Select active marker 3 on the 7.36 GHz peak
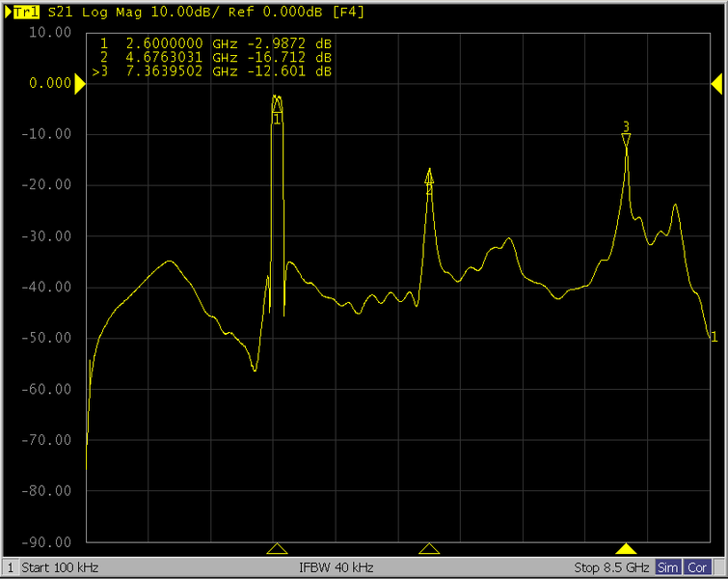This screenshot has height=579, width=728. point(626,139)
